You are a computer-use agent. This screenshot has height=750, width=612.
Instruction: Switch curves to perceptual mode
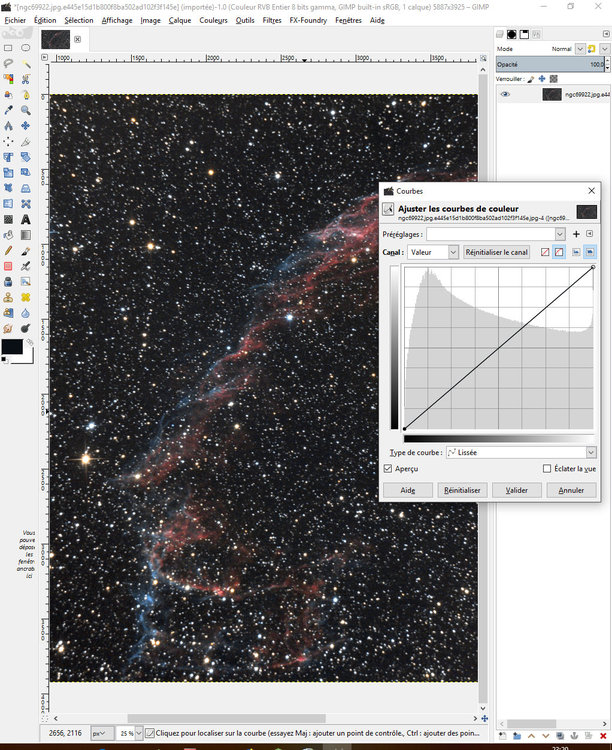[559, 252]
